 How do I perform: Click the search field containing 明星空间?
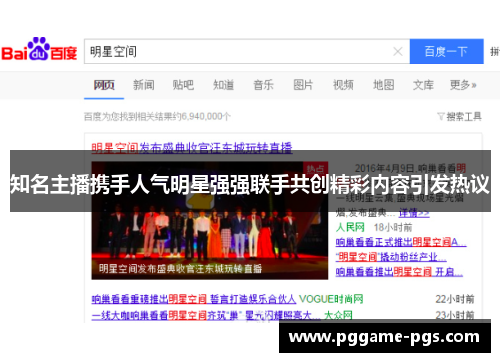point(247,51)
